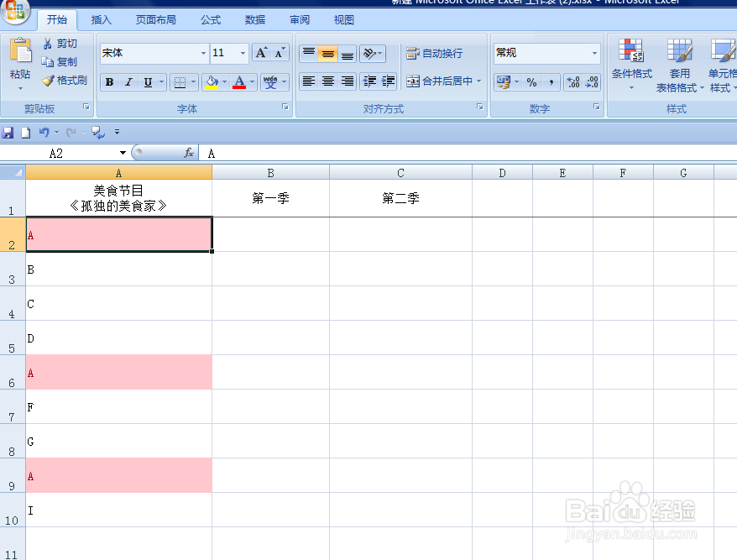Open font size dropdown 11
737x560 pixels.
(x=243, y=53)
